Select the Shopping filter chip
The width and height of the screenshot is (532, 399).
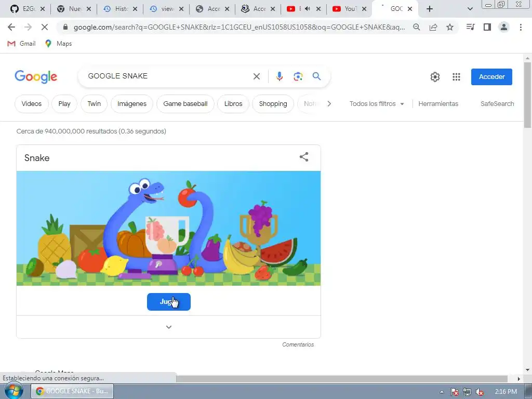click(273, 104)
